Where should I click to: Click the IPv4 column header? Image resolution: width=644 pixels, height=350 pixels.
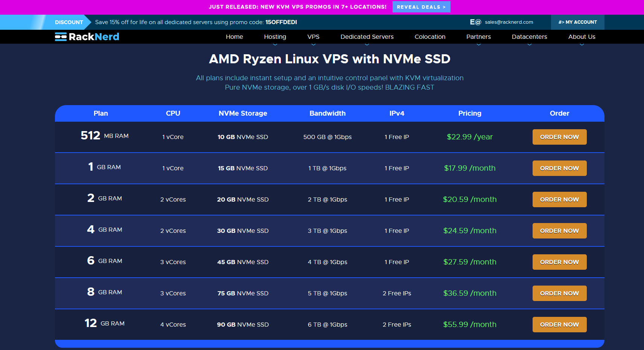(x=397, y=113)
